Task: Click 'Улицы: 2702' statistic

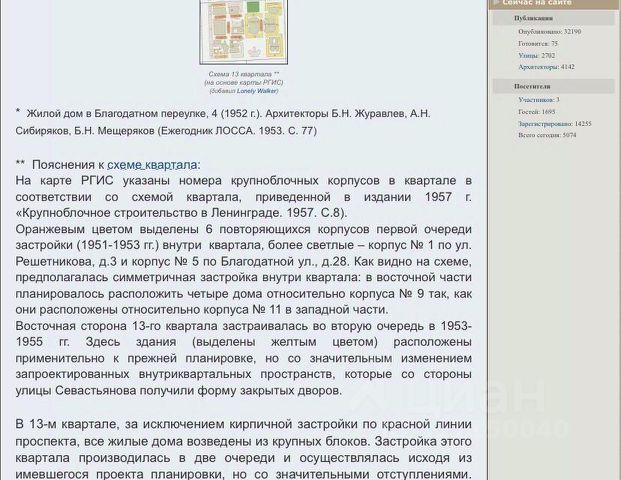Action: [536, 55]
